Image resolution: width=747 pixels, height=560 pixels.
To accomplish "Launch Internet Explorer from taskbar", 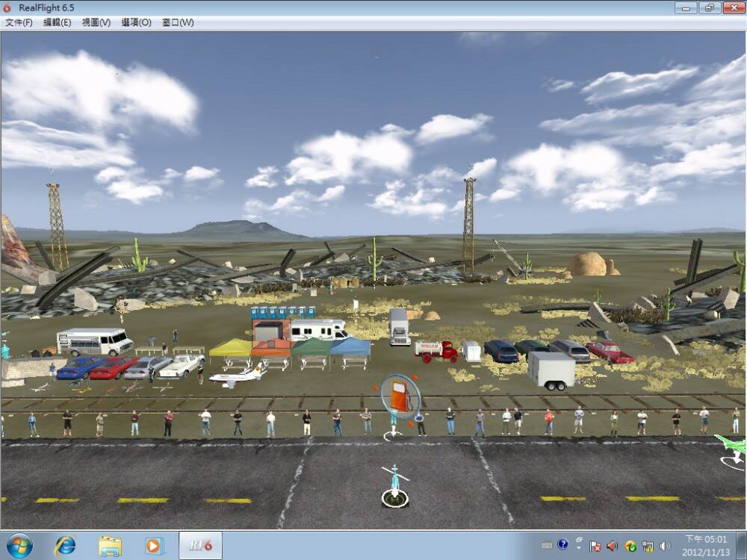I will tap(65, 546).
